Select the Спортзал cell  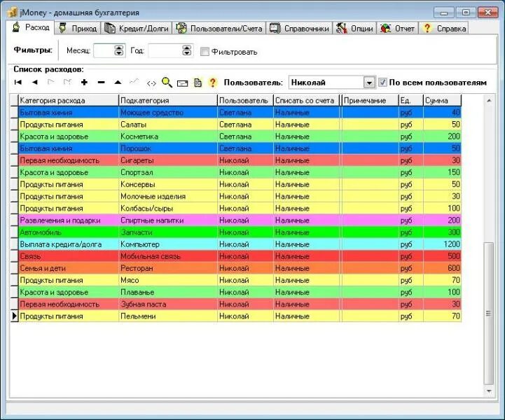168,172
